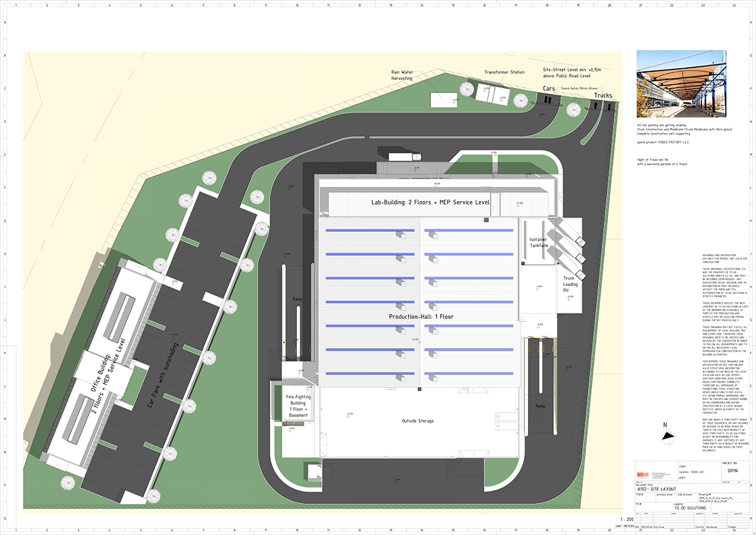
Task: Select the 'Transformer Station' annotation
Action: [x=504, y=72]
